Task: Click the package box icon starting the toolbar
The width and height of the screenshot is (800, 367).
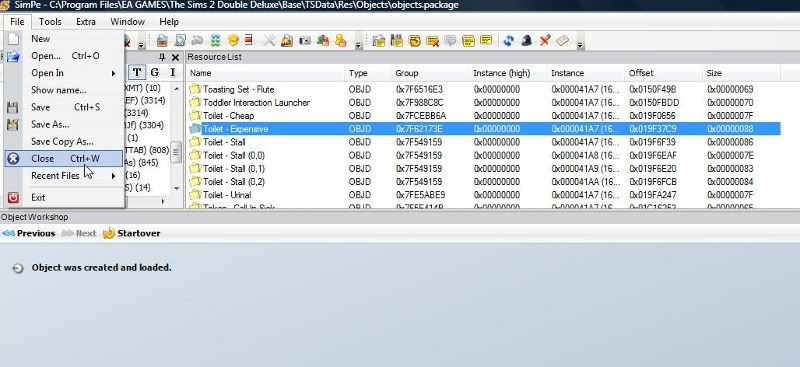Action: coord(162,40)
